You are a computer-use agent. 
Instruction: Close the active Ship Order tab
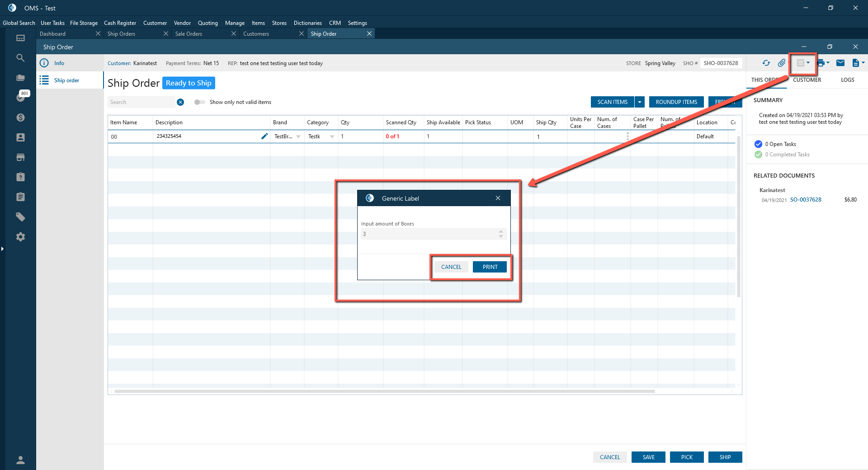point(369,34)
